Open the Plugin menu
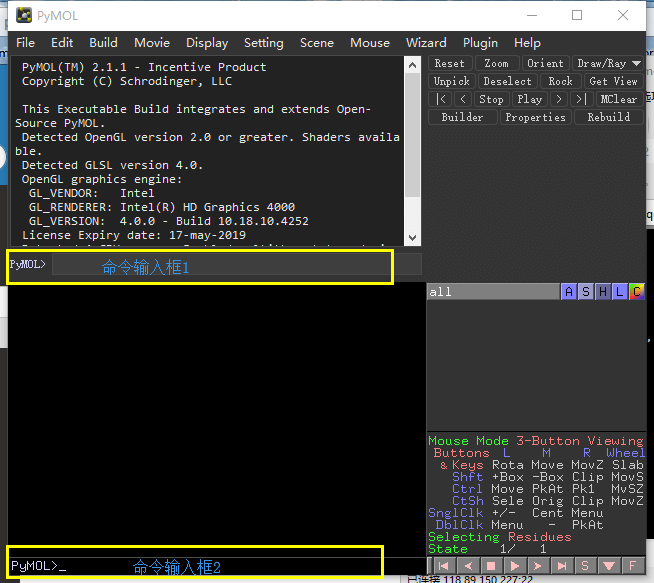This screenshot has width=654, height=583. pos(480,43)
